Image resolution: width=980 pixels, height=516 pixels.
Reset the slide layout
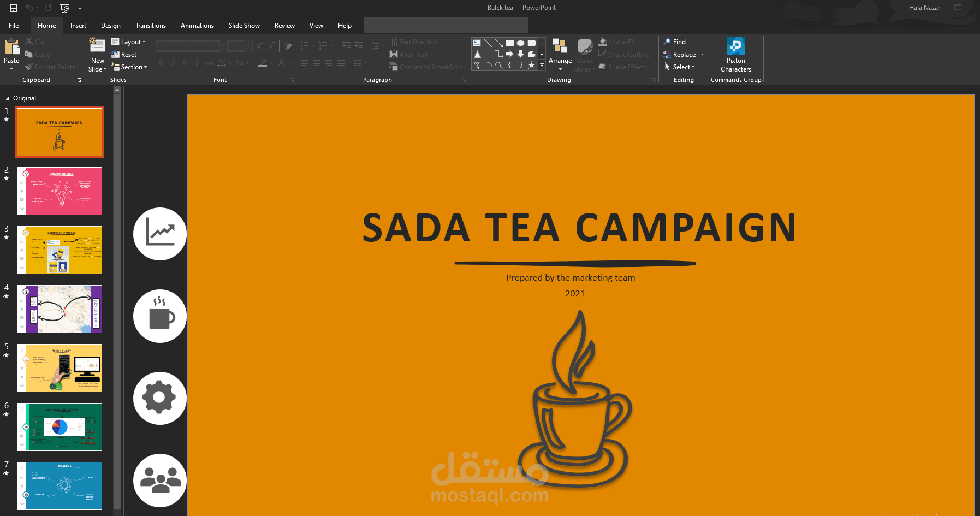pyautogui.click(x=124, y=55)
